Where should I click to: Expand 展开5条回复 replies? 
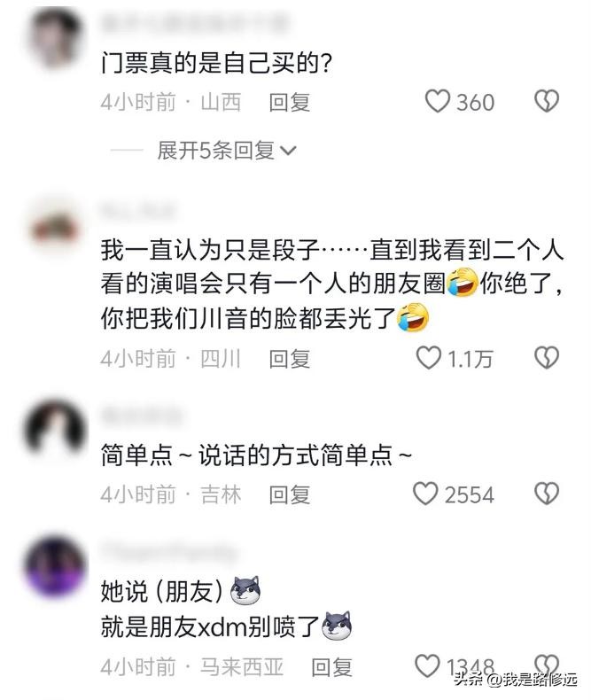click(215, 151)
